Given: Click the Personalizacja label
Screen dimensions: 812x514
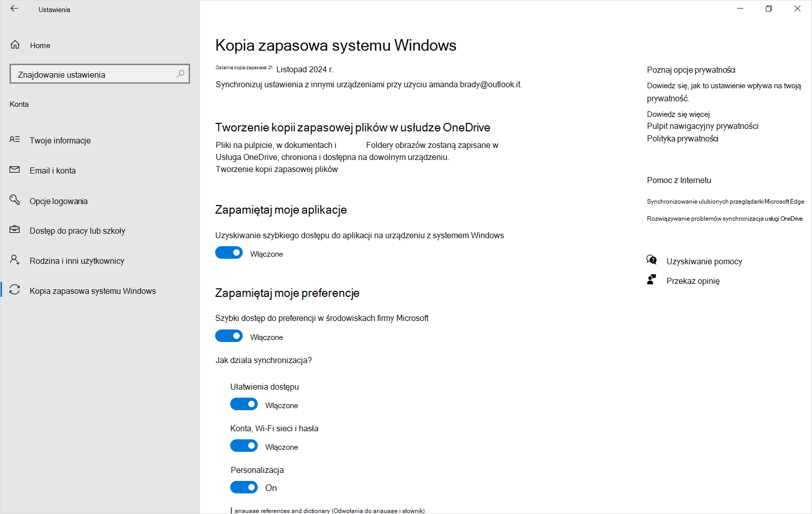Looking at the screenshot, I should [257, 470].
